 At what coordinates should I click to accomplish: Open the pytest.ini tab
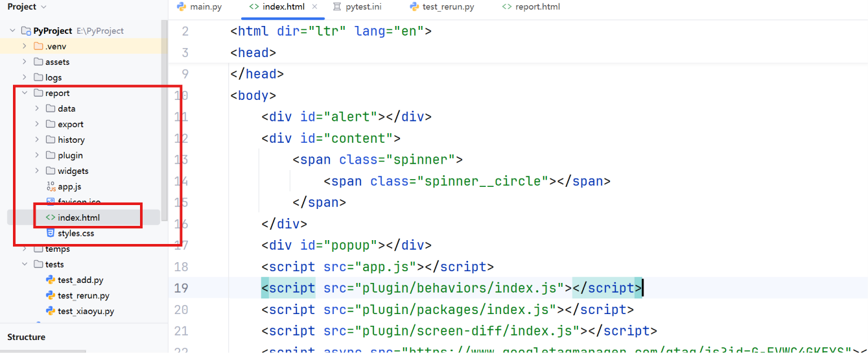(x=358, y=7)
